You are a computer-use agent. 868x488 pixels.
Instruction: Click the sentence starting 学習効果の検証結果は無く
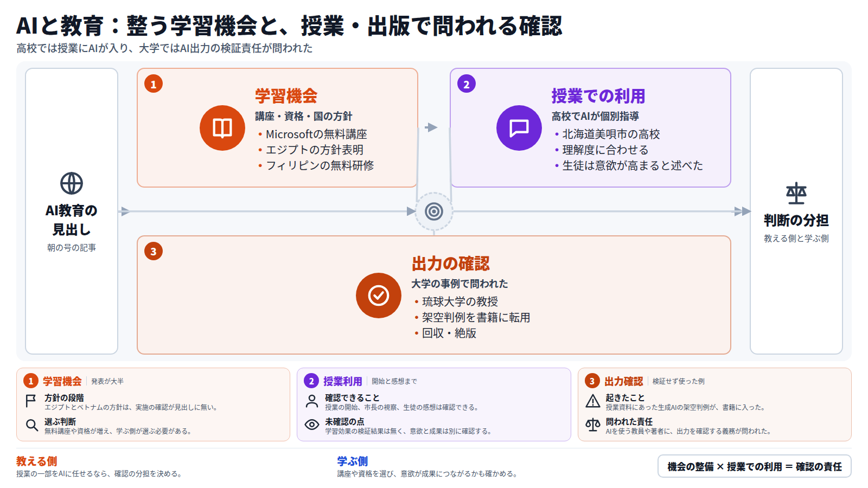pyautogui.click(x=409, y=431)
